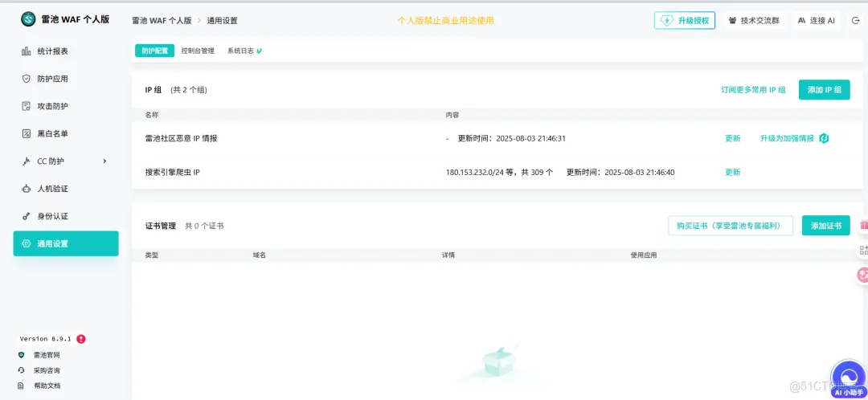Image resolution: width=868 pixels, height=400 pixels.
Task: Open the 采购咨询 link
Action: coord(47,370)
